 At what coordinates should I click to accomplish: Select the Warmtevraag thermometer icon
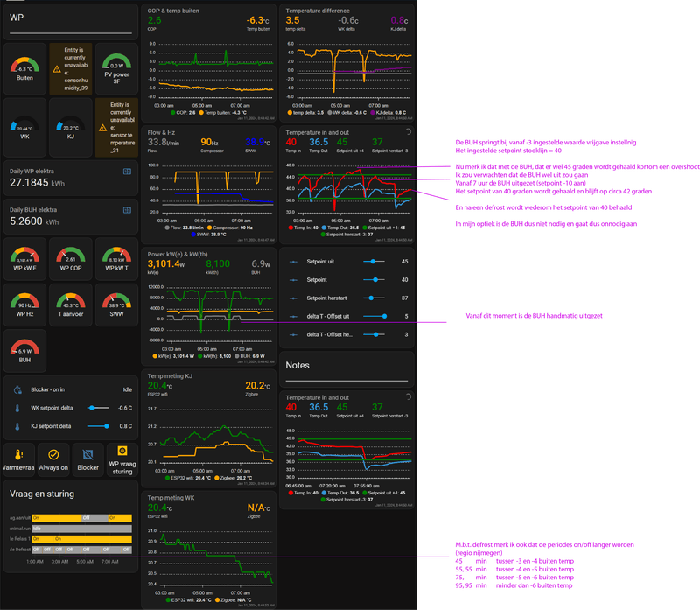pos(18,454)
